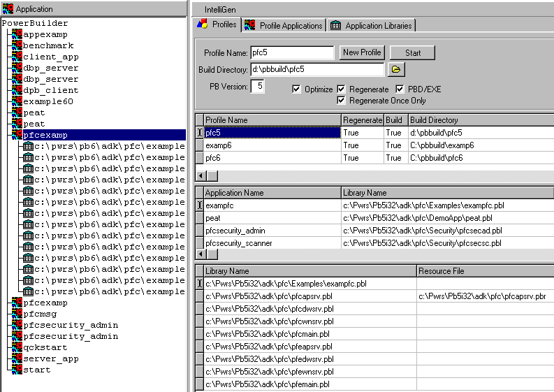Open the Application Libraries tab
554x392 pixels.
click(371, 25)
